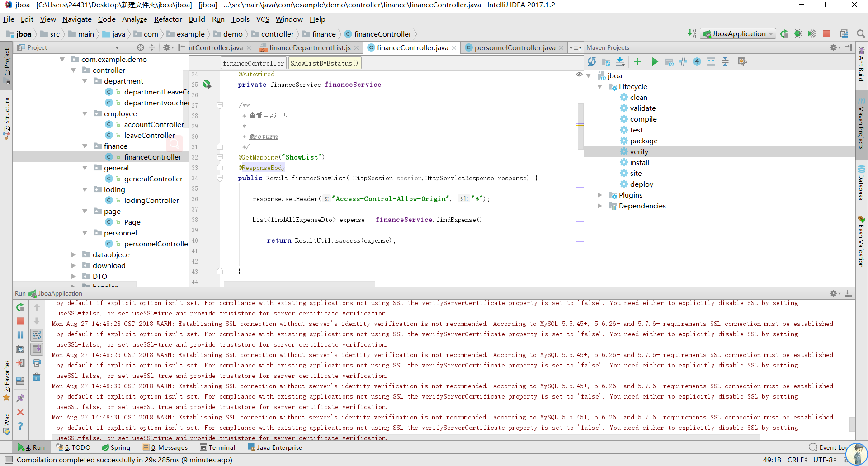The image size is (868, 466).
Task: Click Make Project build icon
Action: click(692, 34)
